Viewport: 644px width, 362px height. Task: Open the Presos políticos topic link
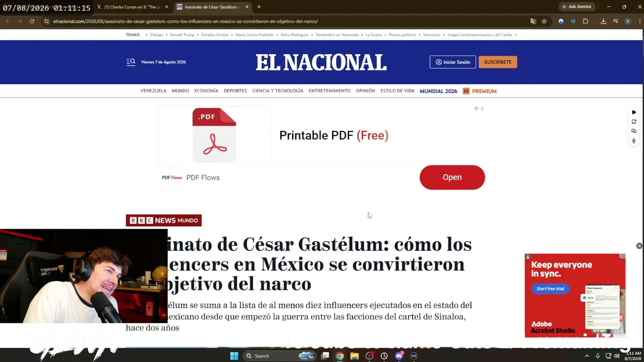[x=403, y=35]
